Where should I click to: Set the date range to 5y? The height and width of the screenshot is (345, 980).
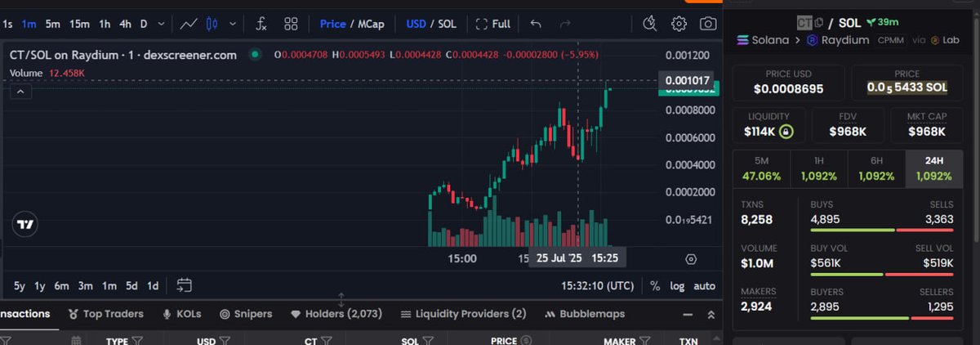point(20,285)
